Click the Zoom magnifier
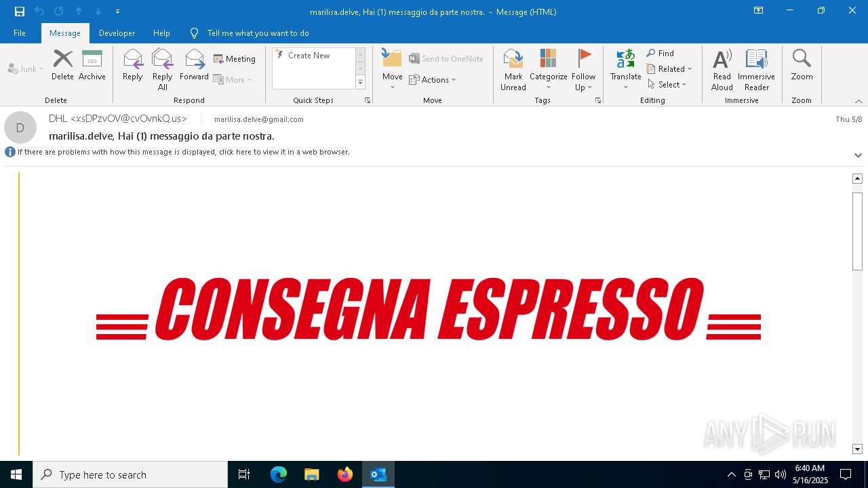 click(802, 65)
